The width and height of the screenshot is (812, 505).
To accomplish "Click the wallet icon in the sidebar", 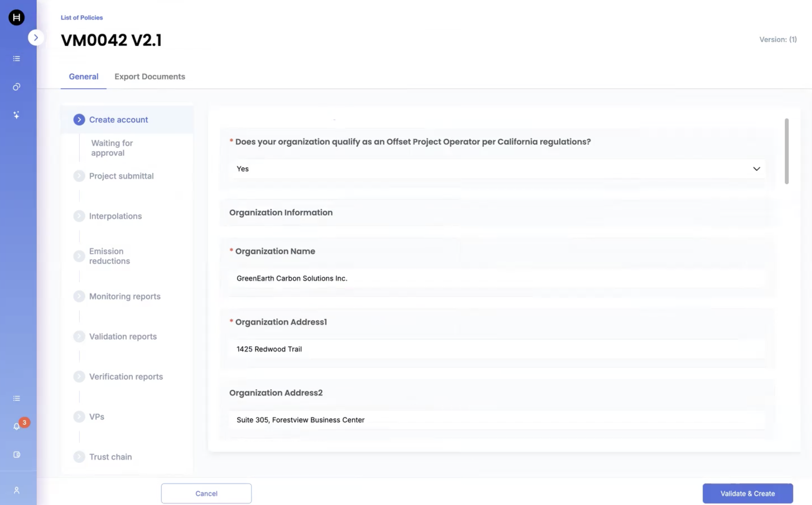I will tap(16, 455).
